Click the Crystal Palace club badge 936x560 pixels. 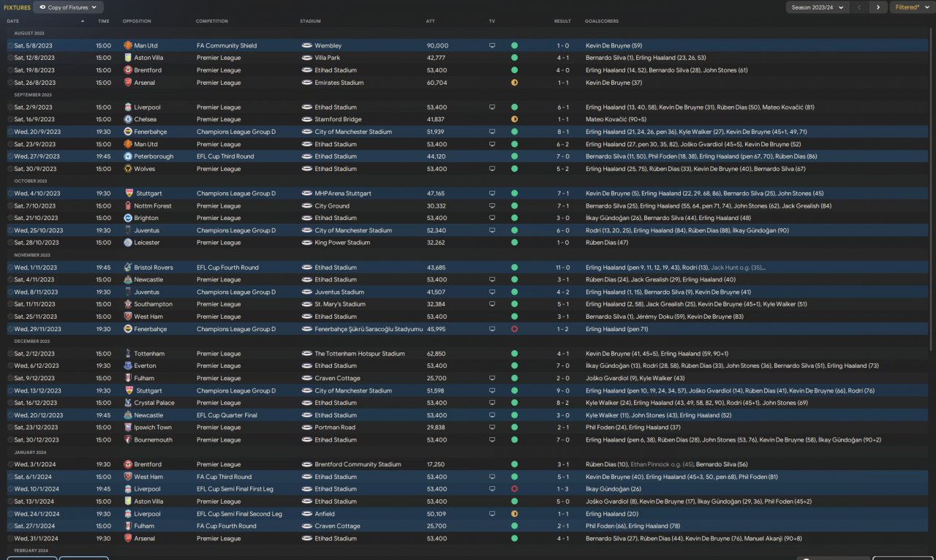pyautogui.click(x=128, y=403)
